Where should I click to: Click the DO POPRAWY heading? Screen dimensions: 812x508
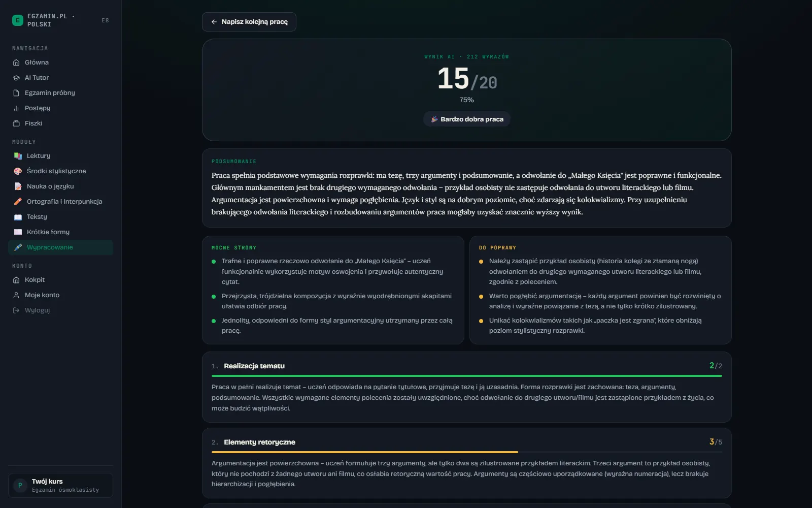[497, 248]
